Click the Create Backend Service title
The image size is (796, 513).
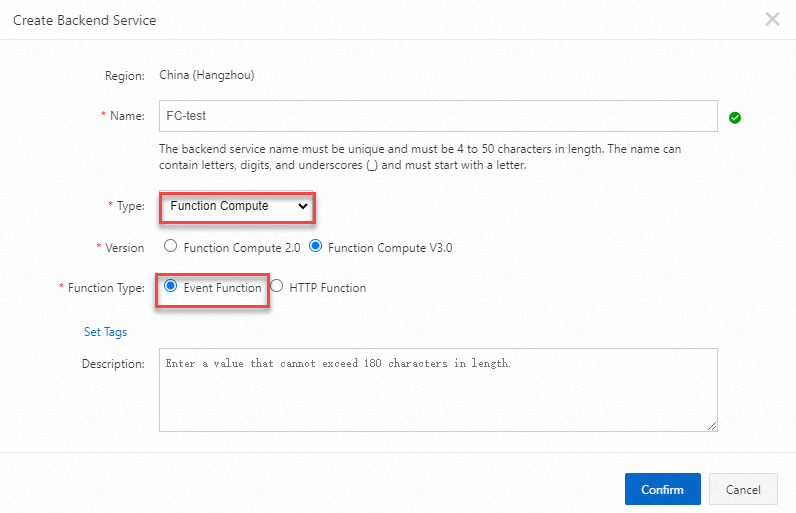pyautogui.click(x=84, y=20)
